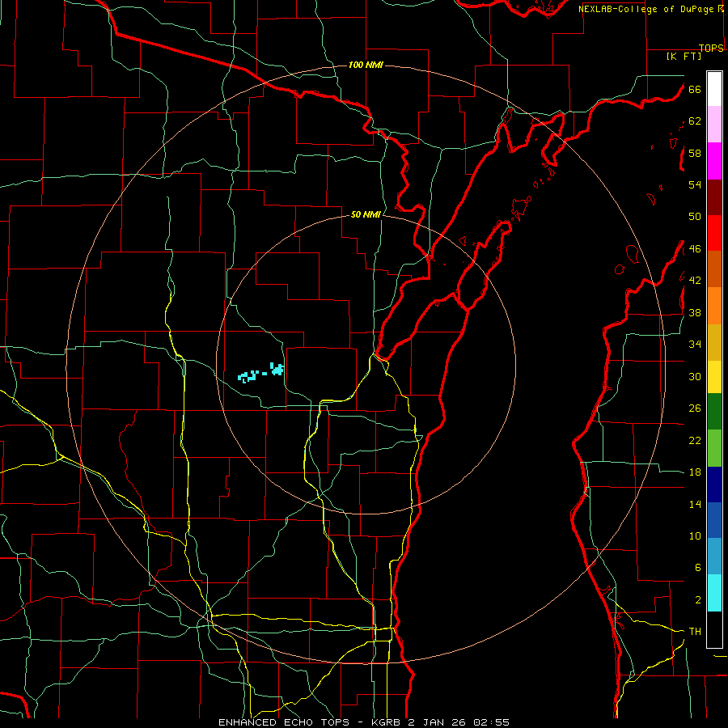Click the 'TOPS' legend title

[711, 48]
